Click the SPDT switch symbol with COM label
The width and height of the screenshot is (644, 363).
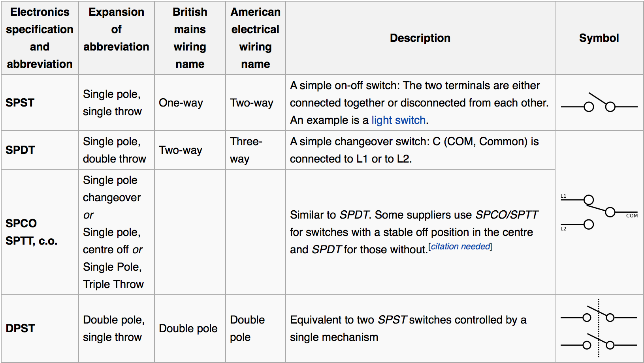click(x=599, y=212)
